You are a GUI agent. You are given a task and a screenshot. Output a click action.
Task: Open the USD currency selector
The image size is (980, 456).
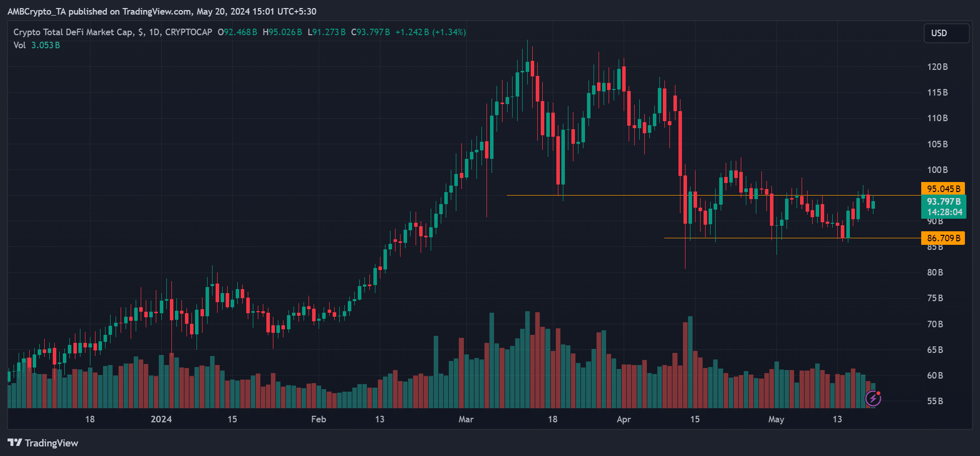946,33
